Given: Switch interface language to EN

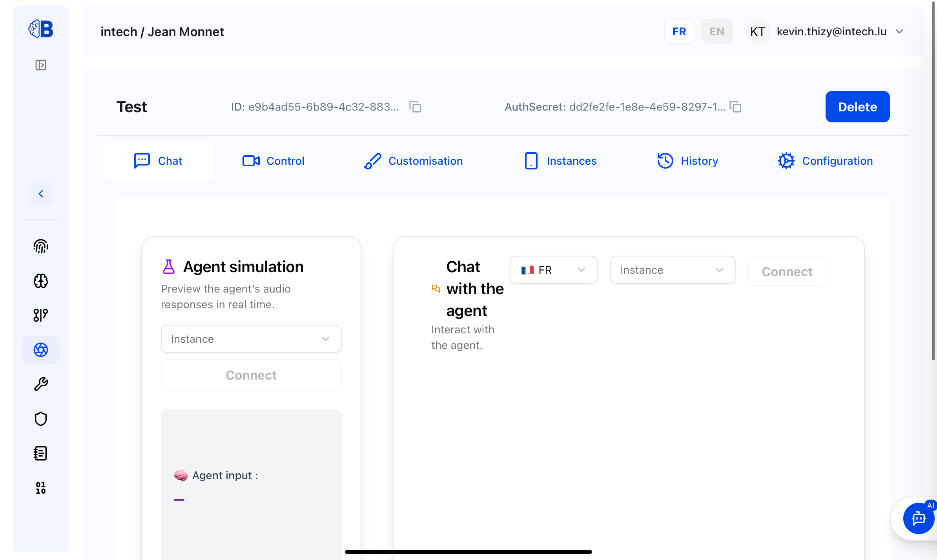Looking at the screenshot, I should pyautogui.click(x=717, y=31).
